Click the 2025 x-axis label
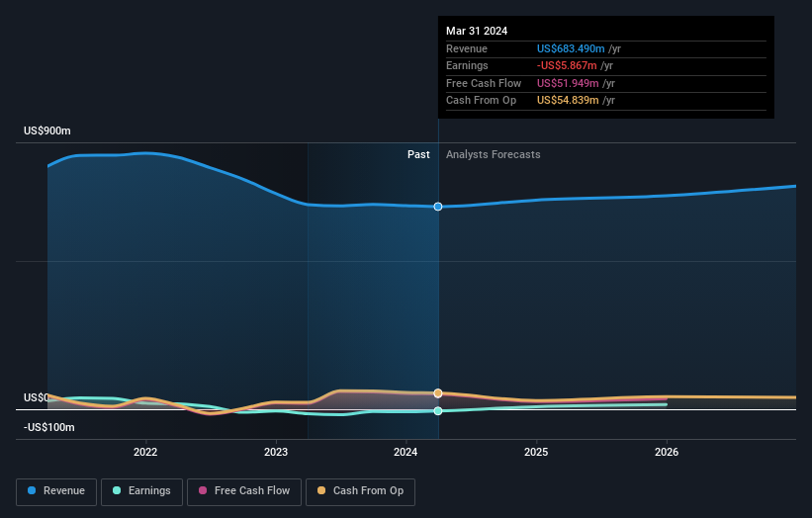 [x=536, y=452]
